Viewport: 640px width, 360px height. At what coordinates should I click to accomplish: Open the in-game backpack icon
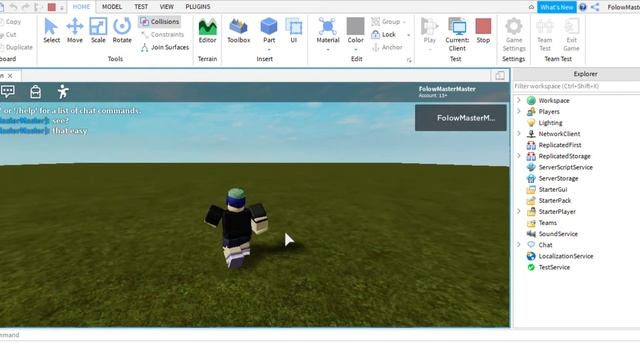(x=36, y=92)
